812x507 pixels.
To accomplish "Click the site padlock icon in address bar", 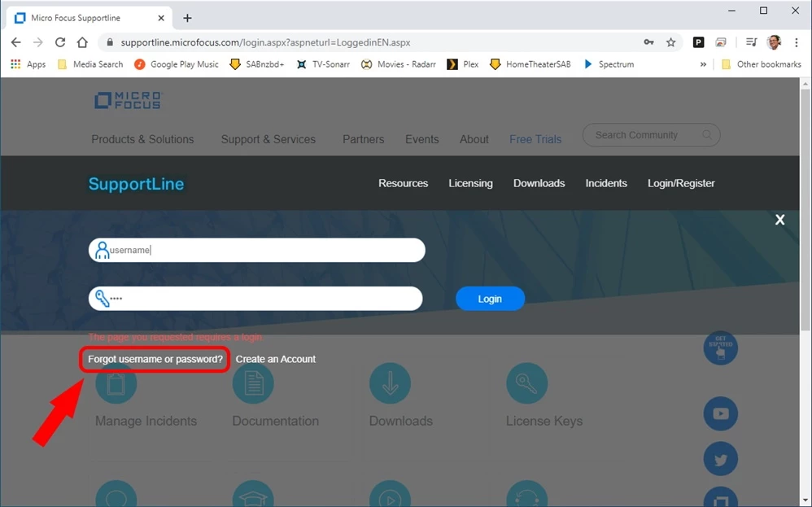I will pyautogui.click(x=110, y=42).
